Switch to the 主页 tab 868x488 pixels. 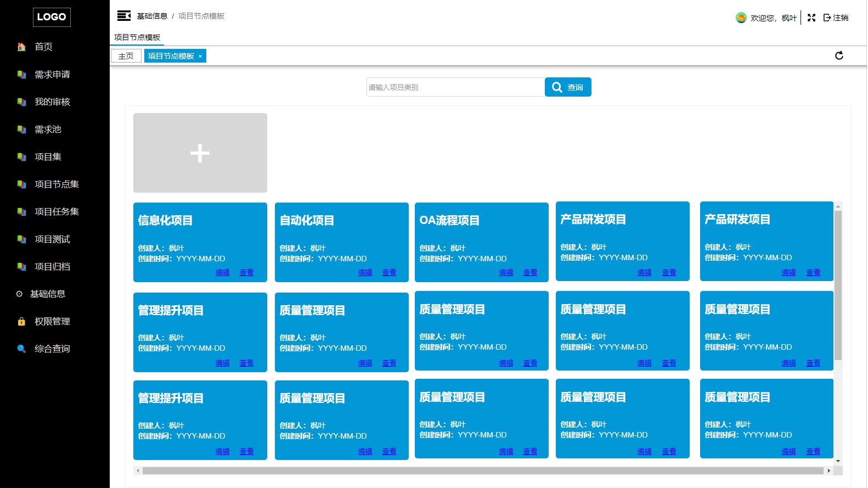pyautogui.click(x=126, y=56)
